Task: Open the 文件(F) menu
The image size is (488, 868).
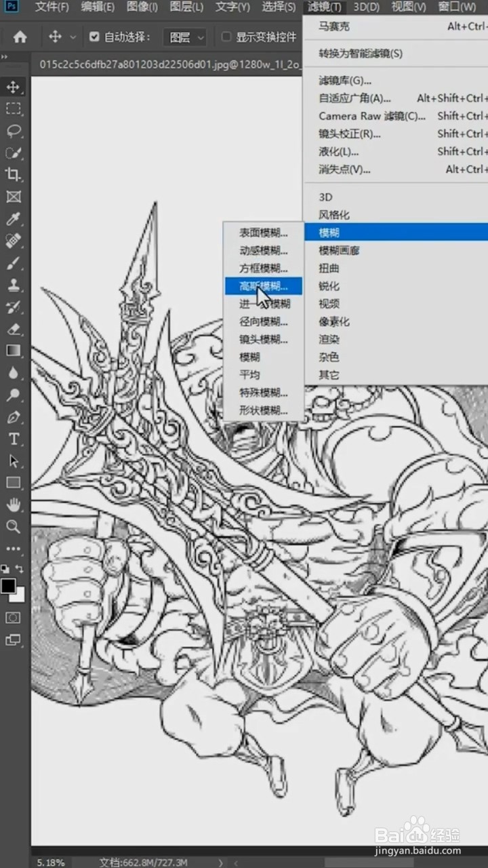Action: pyautogui.click(x=52, y=7)
